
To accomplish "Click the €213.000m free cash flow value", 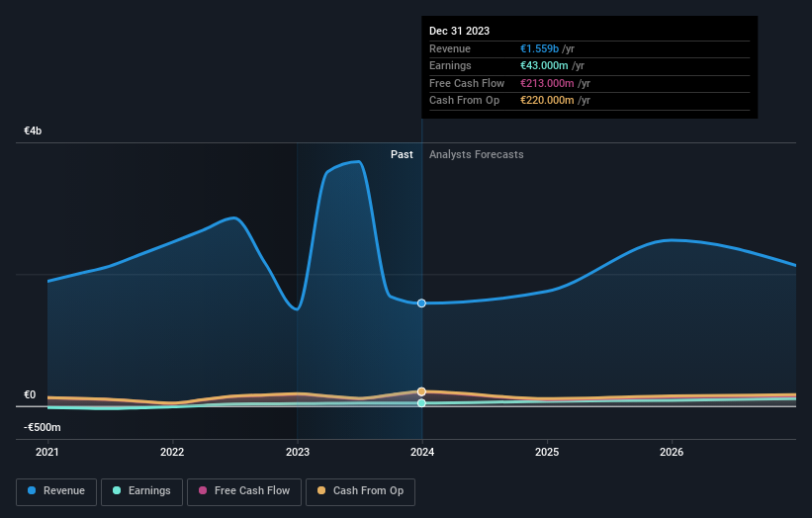I will (547, 83).
